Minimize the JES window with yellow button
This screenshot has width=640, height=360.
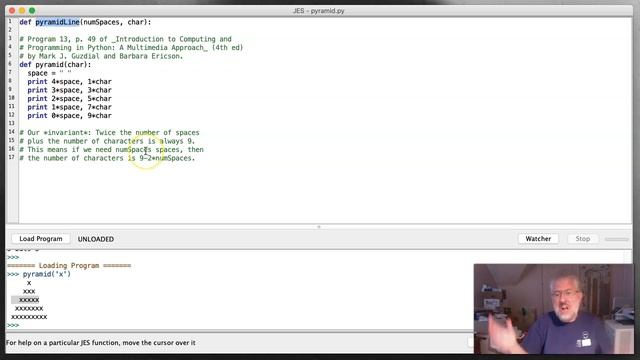22,11
